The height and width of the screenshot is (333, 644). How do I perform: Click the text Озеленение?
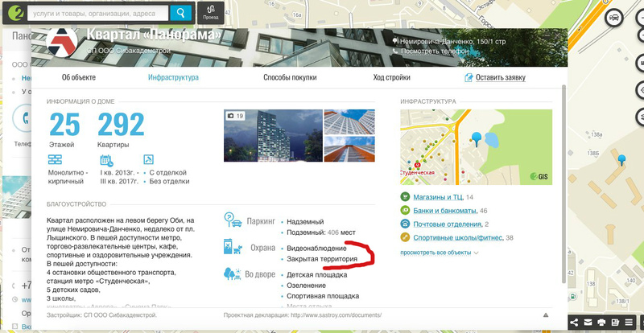click(x=307, y=286)
